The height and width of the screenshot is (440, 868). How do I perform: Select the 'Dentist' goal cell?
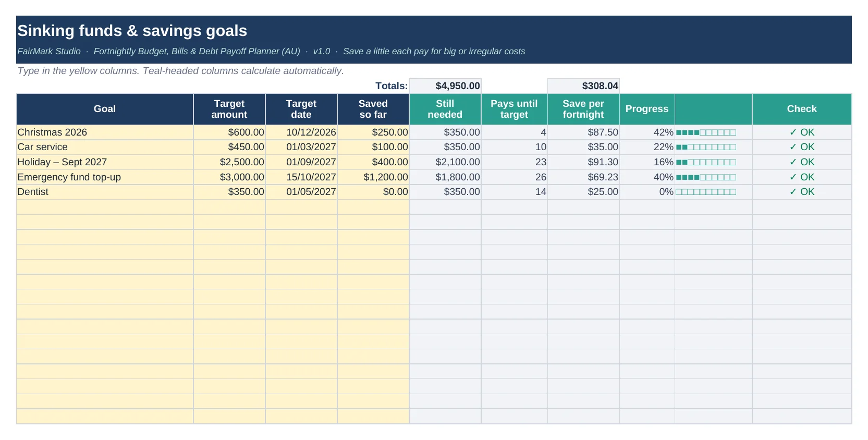105,192
